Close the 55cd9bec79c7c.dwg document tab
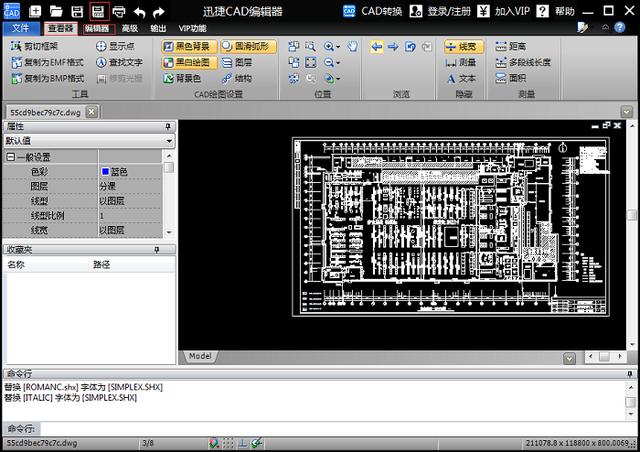This screenshot has height=452, width=640. (x=92, y=112)
